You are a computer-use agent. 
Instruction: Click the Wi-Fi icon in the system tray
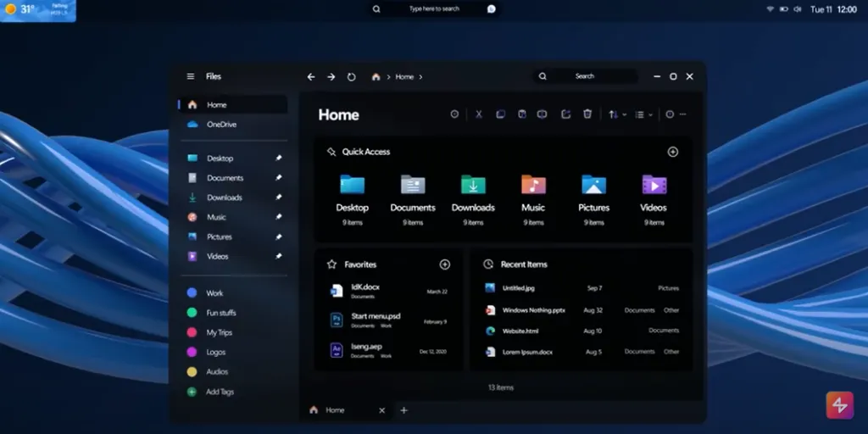coord(770,9)
